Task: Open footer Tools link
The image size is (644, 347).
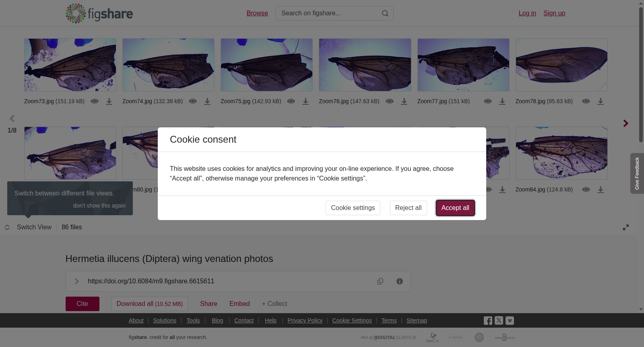Action: (193, 320)
